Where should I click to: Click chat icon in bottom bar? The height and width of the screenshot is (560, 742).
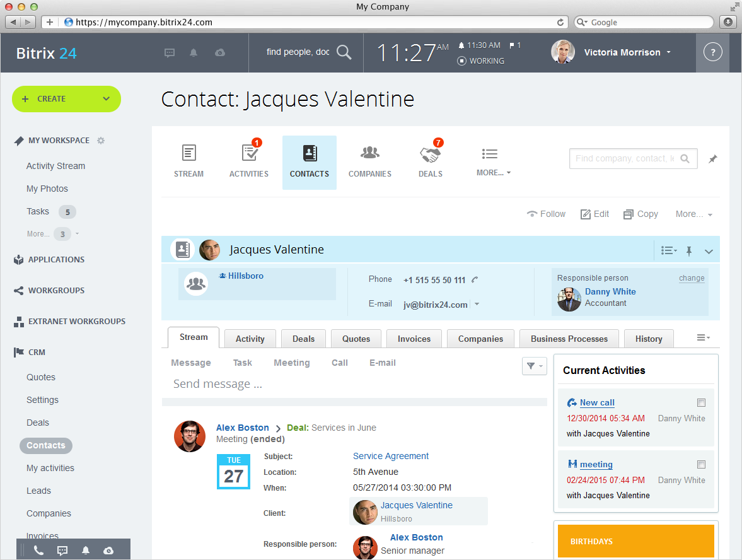click(62, 550)
